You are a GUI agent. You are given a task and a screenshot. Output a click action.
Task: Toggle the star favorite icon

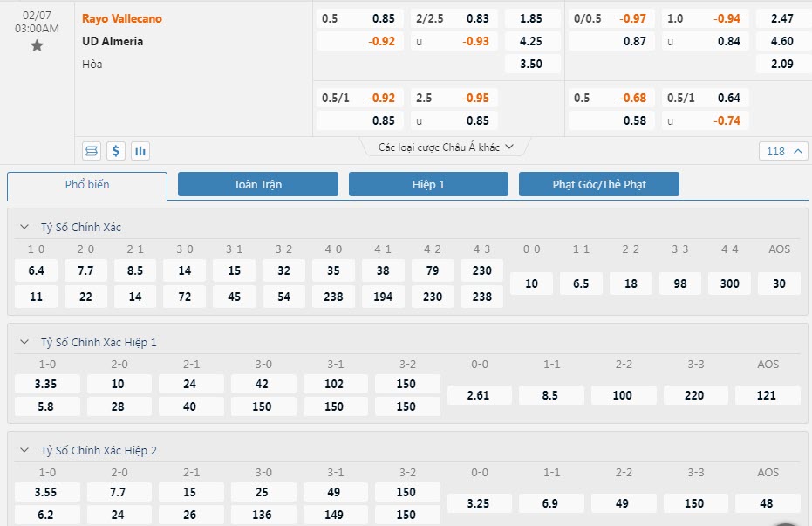click(x=37, y=44)
